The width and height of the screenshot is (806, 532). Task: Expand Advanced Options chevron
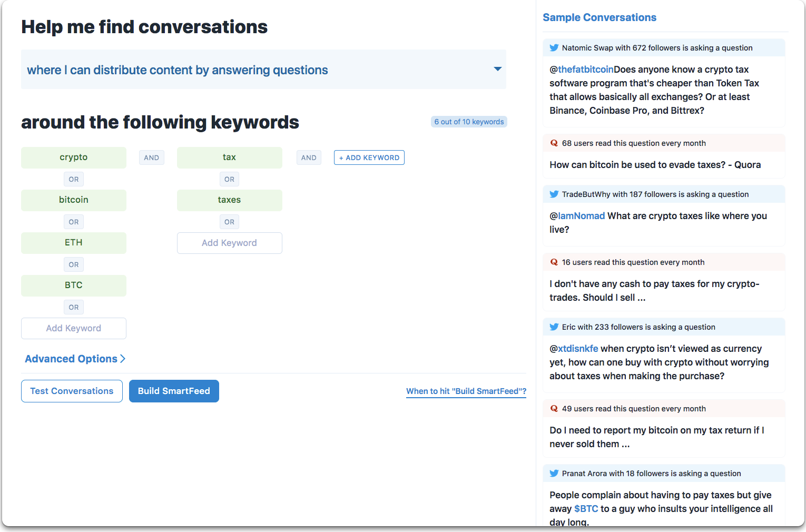click(x=123, y=359)
